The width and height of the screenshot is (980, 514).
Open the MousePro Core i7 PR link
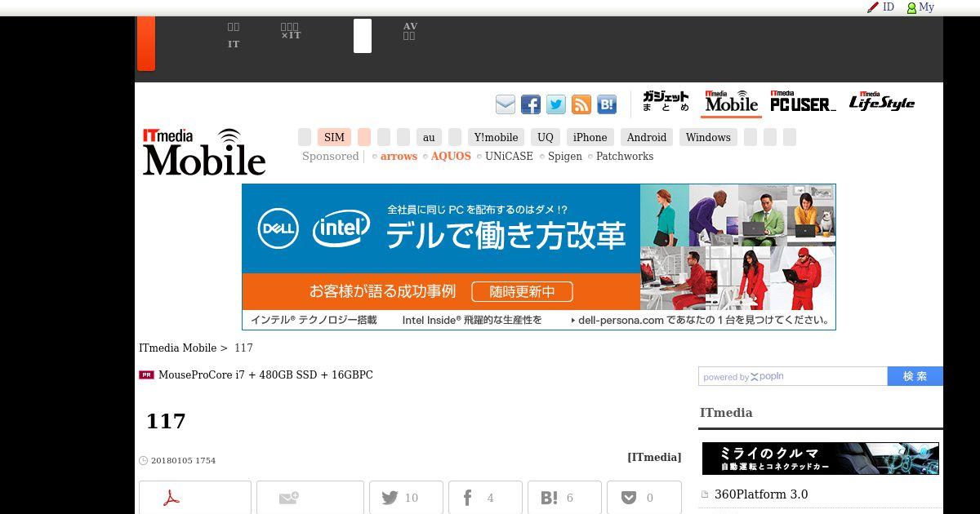click(x=265, y=375)
